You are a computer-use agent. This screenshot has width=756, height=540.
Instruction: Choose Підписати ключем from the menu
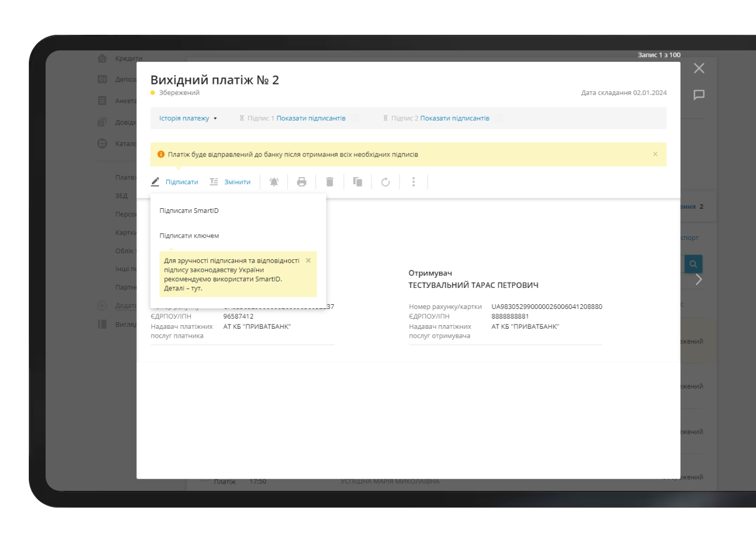(188, 235)
